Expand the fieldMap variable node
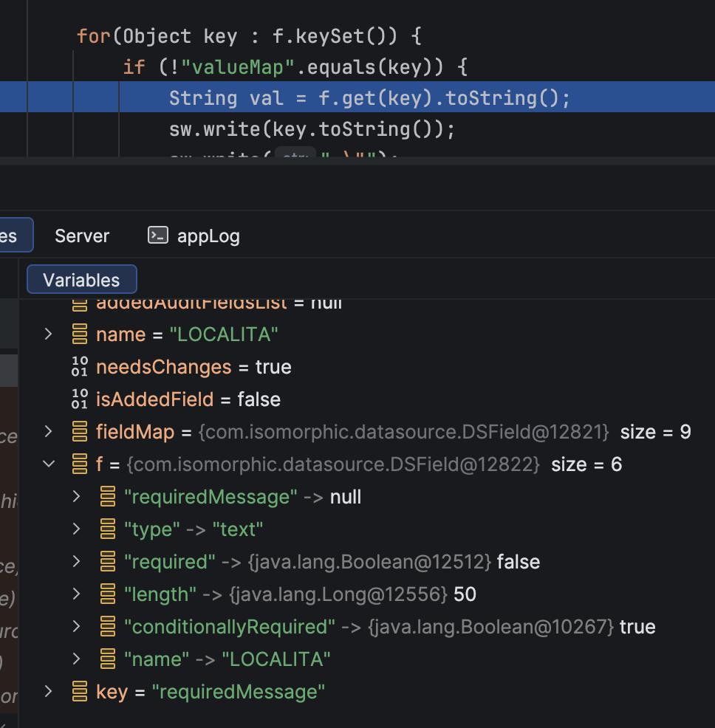The width and height of the screenshot is (715, 728). coord(49,432)
